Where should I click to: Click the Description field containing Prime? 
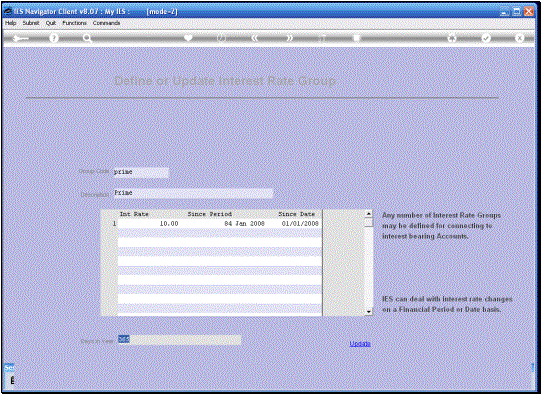193,193
